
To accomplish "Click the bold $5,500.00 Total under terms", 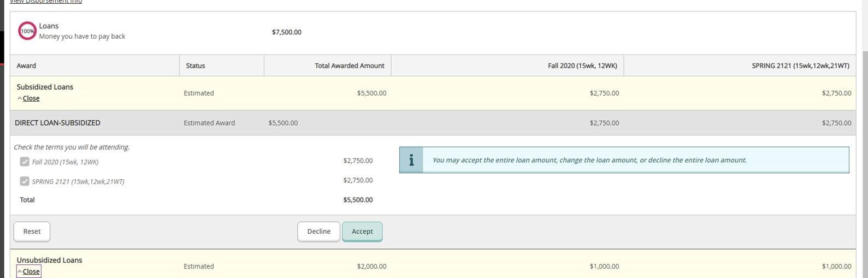I will tap(358, 200).
